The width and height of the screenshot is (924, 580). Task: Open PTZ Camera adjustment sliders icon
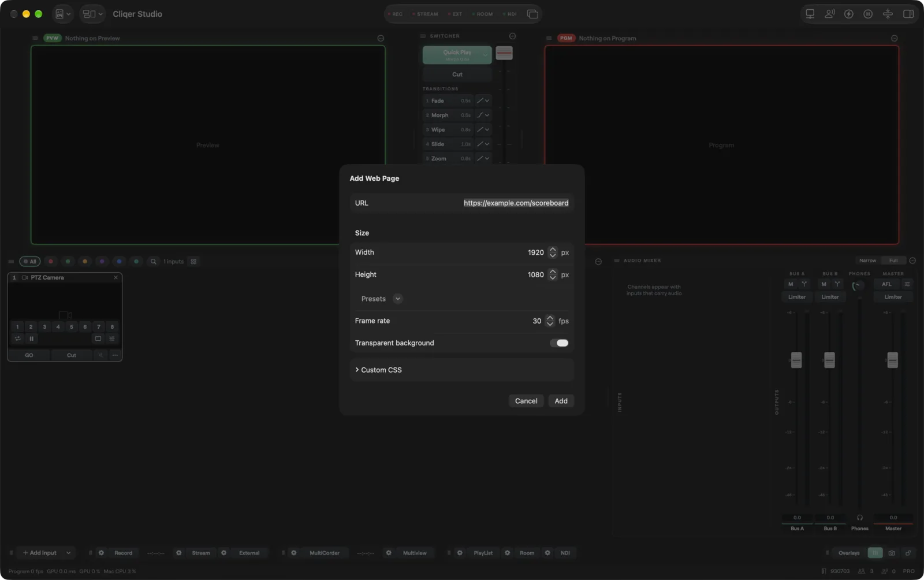coord(112,339)
